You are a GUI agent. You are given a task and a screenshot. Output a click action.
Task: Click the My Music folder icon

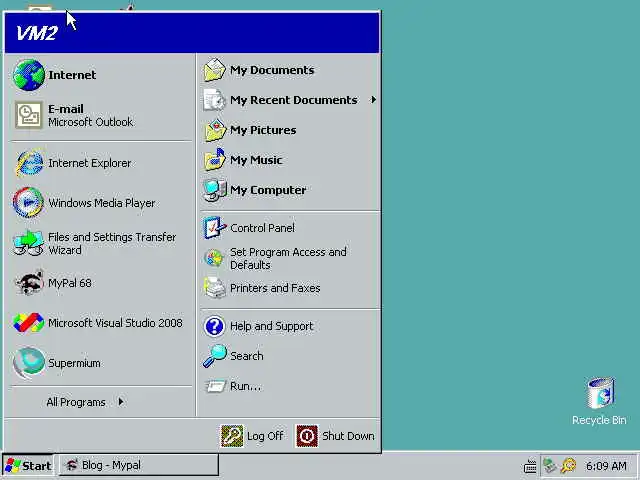(x=214, y=160)
